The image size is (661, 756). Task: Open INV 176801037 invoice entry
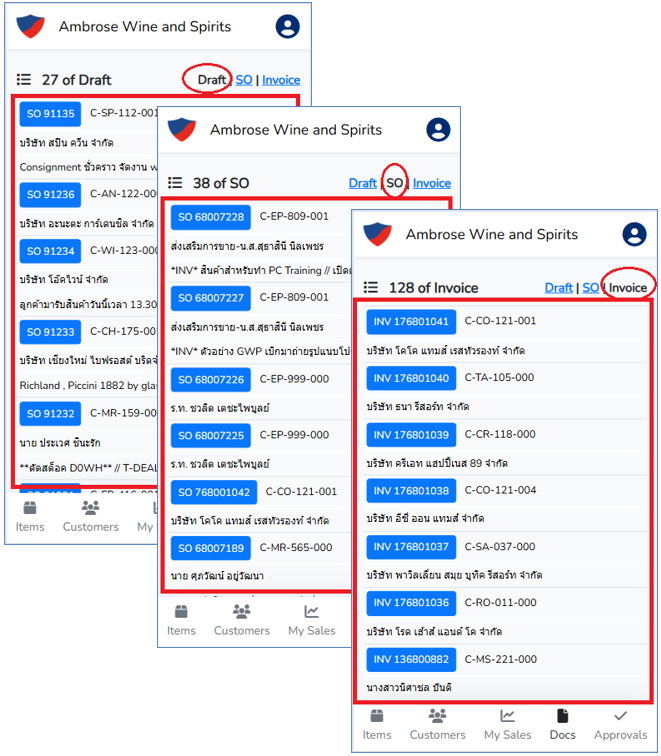411,547
